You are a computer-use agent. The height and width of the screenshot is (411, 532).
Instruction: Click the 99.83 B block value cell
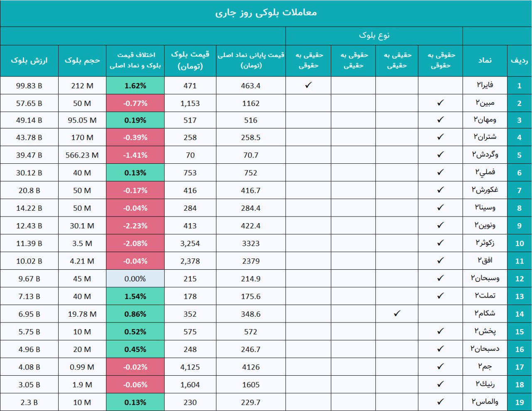point(29,86)
